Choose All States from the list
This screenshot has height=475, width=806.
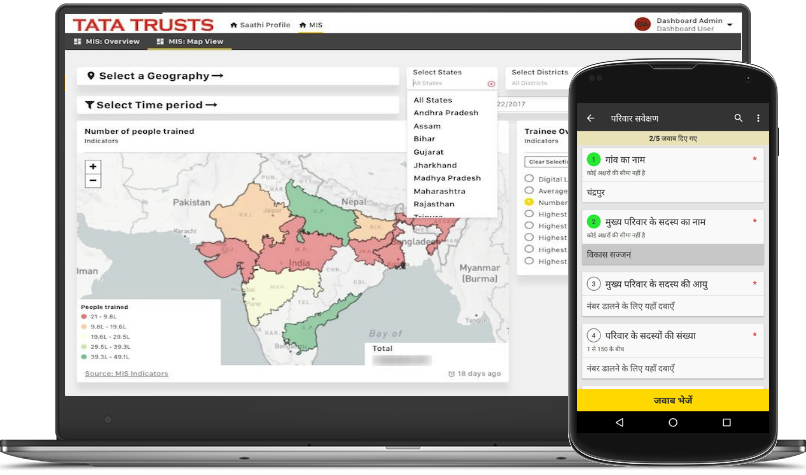point(433,100)
